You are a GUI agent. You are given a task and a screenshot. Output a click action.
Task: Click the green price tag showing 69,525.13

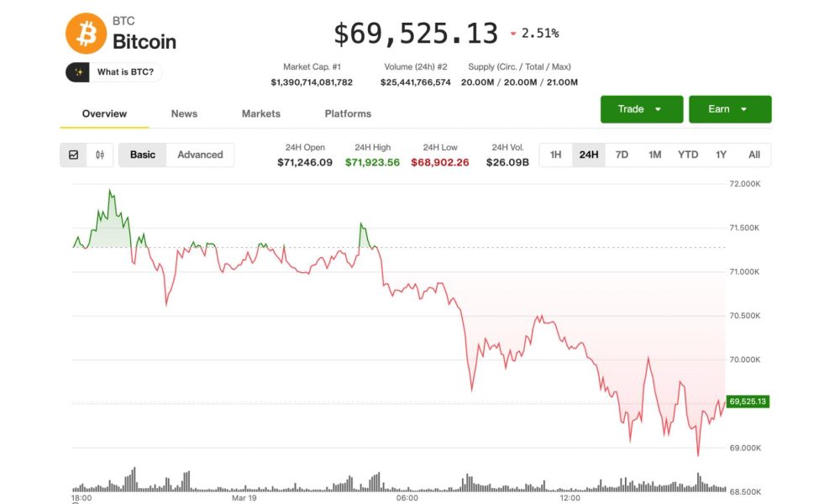(746, 402)
